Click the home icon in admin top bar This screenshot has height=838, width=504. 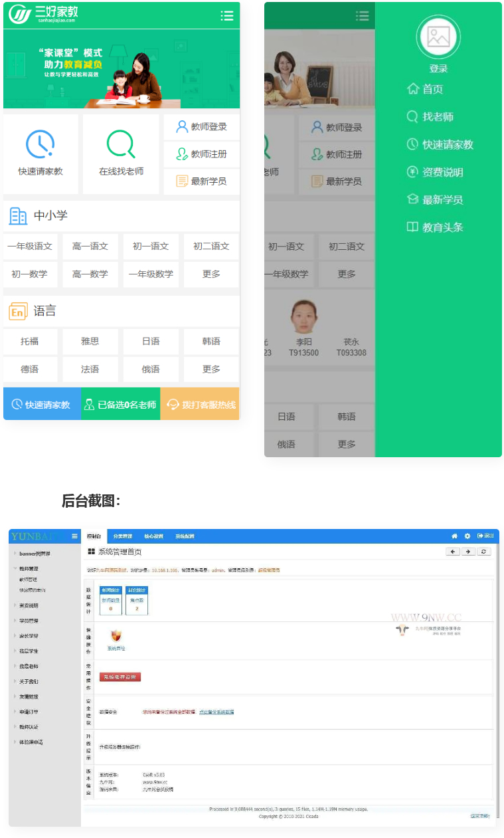[455, 536]
